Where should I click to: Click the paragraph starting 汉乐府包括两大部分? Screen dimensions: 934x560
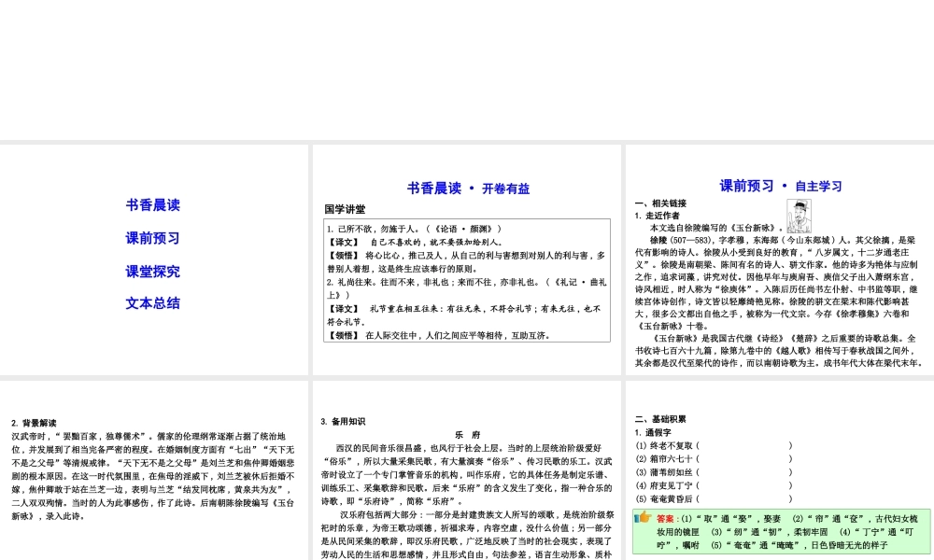point(468,535)
